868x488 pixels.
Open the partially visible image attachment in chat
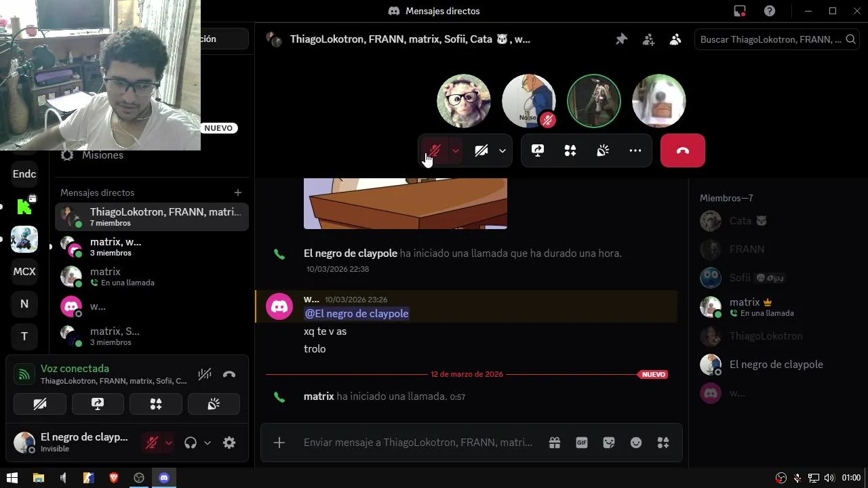(x=406, y=203)
